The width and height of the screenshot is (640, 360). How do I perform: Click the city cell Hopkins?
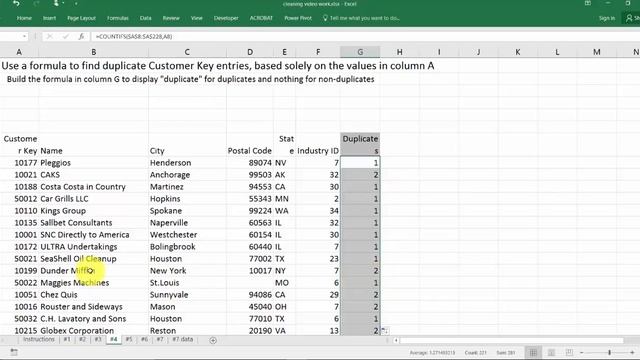pos(187,199)
